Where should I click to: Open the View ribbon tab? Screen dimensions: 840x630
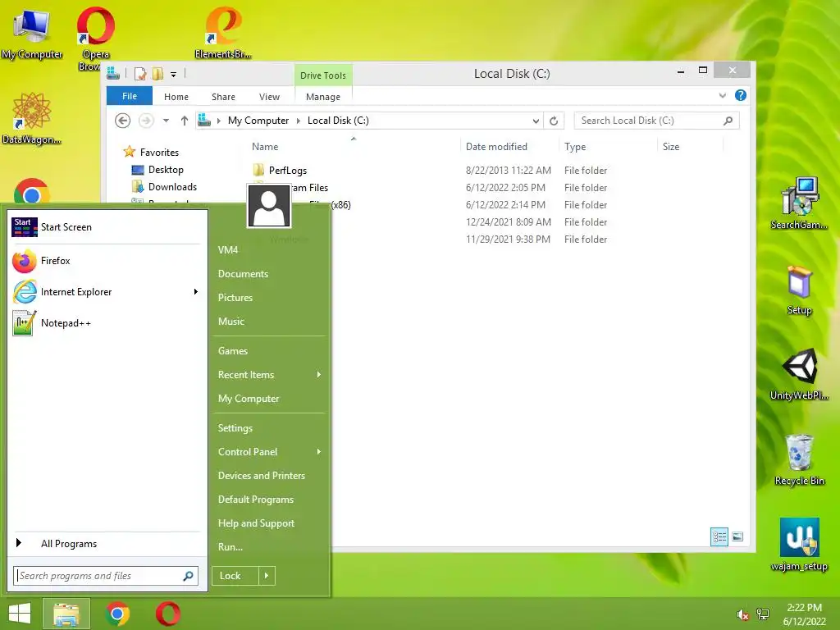click(x=269, y=97)
